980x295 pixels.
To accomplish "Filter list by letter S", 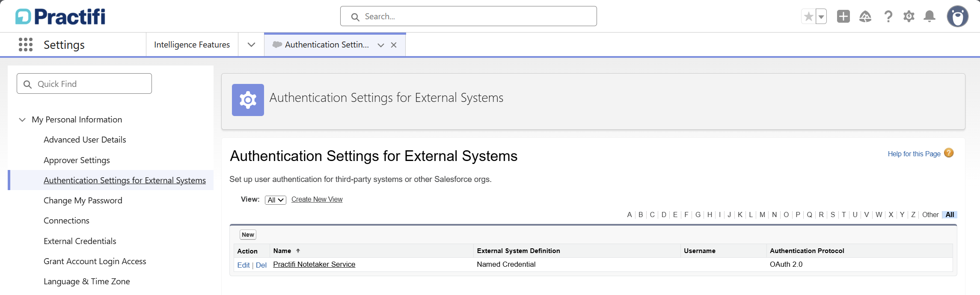I will click(833, 215).
